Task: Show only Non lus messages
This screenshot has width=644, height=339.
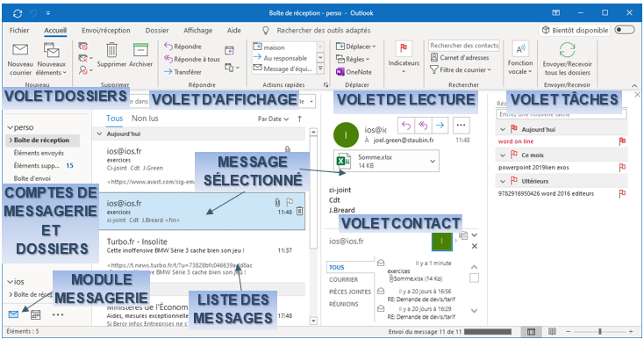Action: [x=145, y=119]
